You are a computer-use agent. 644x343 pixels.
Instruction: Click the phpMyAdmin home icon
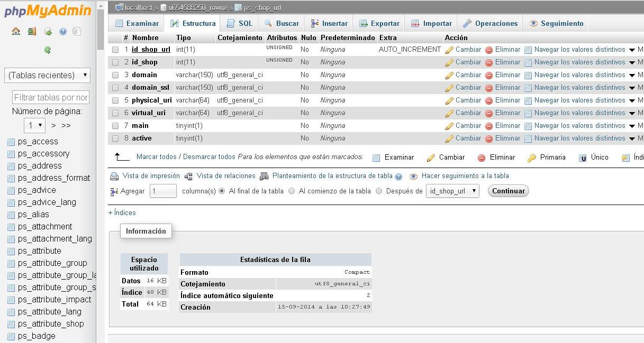tap(16, 32)
